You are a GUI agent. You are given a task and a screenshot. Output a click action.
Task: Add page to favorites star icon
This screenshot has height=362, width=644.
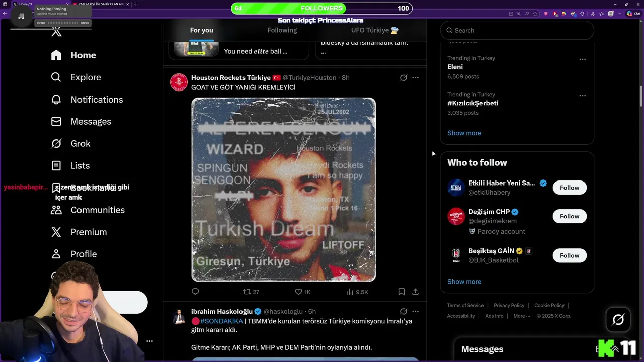point(535,14)
